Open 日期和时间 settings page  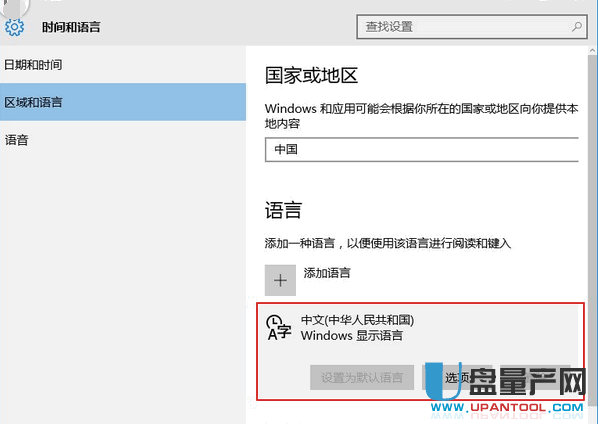pyautogui.click(x=123, y=65)
